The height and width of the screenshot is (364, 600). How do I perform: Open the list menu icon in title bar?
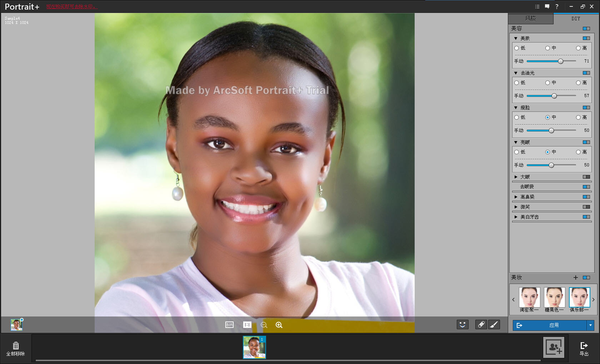tap(537, 6)
